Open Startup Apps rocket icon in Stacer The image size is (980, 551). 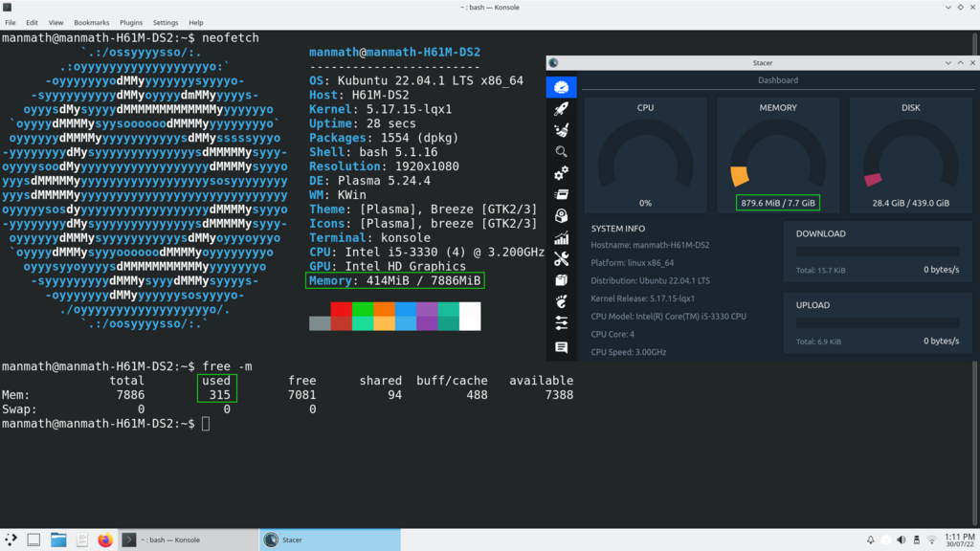pos(561,109)
